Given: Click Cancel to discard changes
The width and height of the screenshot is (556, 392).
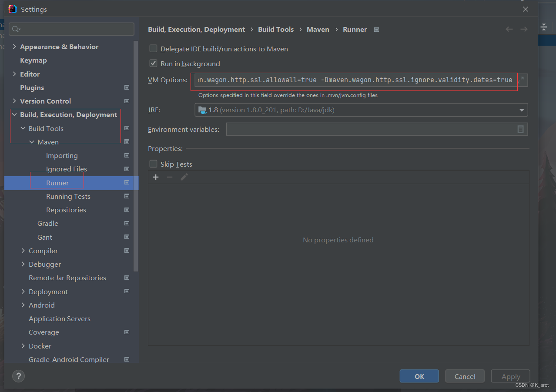Looking at the screenshot, I should pos(465,376).
